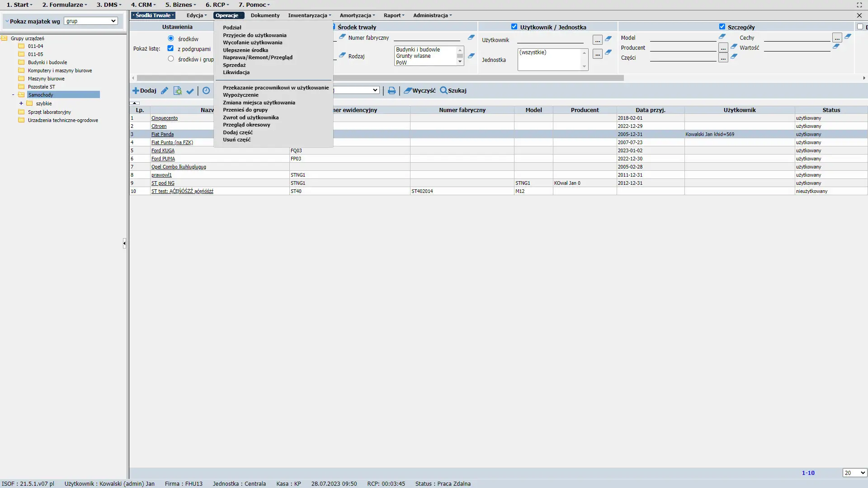Click eraser icon next to Model field

[x=722, y=37]
